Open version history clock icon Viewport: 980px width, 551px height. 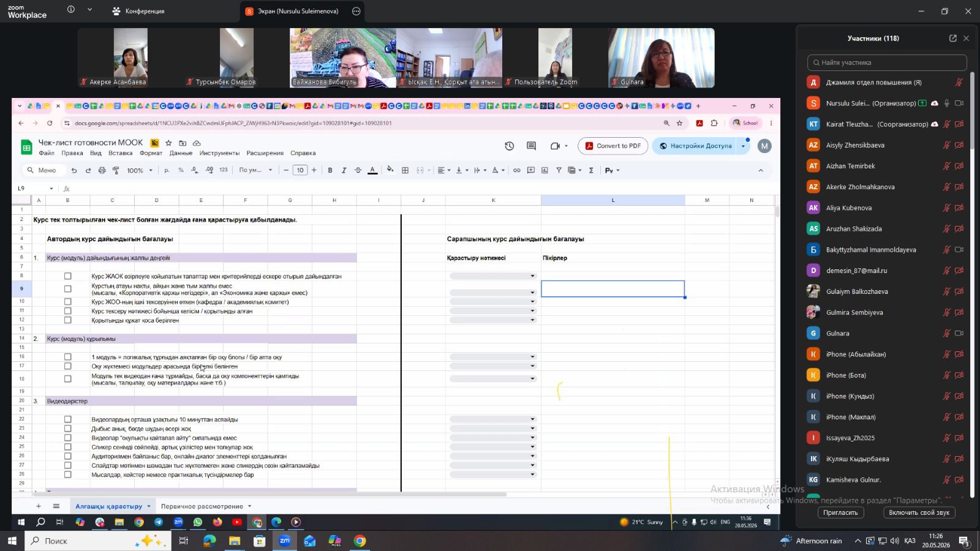[509, 146]
